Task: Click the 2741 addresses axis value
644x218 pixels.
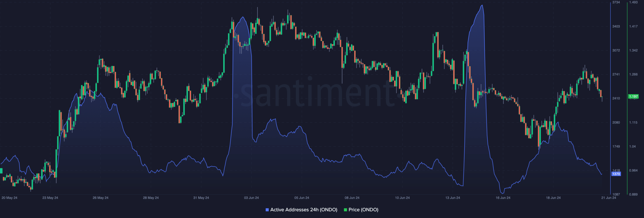Action: click(x=616, y=74)
